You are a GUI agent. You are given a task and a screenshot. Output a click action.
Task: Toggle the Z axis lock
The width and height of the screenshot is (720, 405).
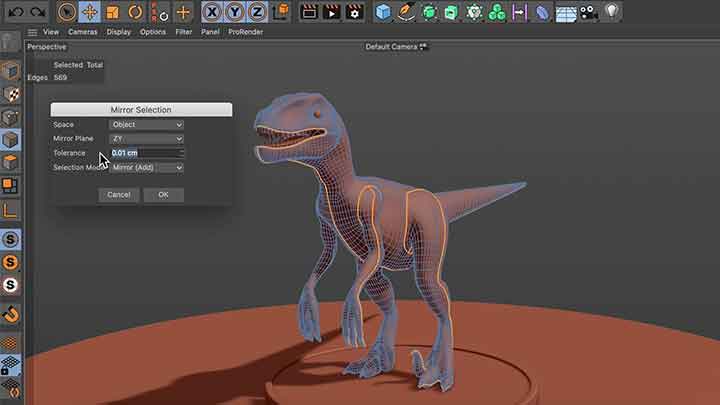(257, 12)
